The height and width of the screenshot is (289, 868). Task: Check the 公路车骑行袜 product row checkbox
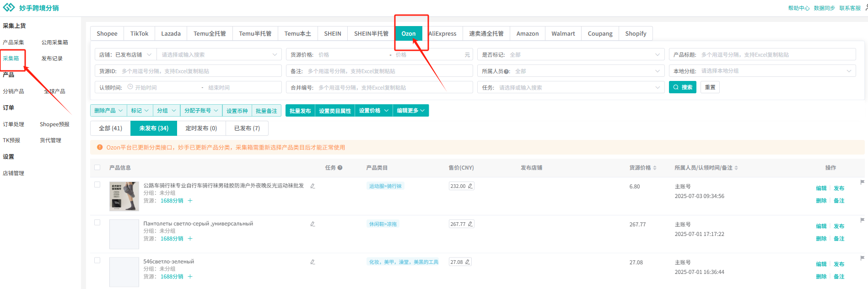pos(97,185)
